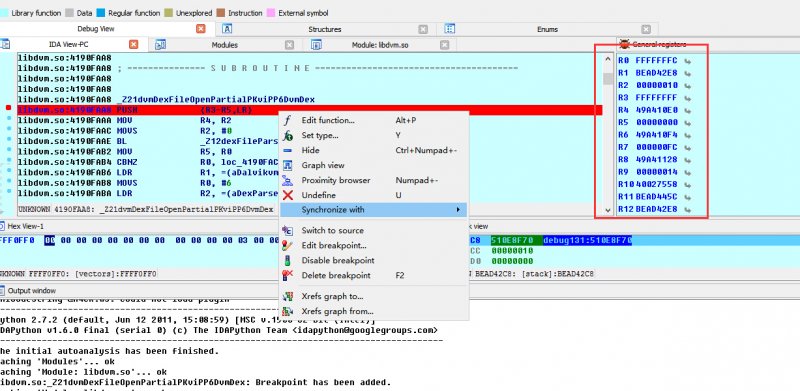Select the CBNZ R0 instruction line
The image size is (800, 391).
[148, 162]
